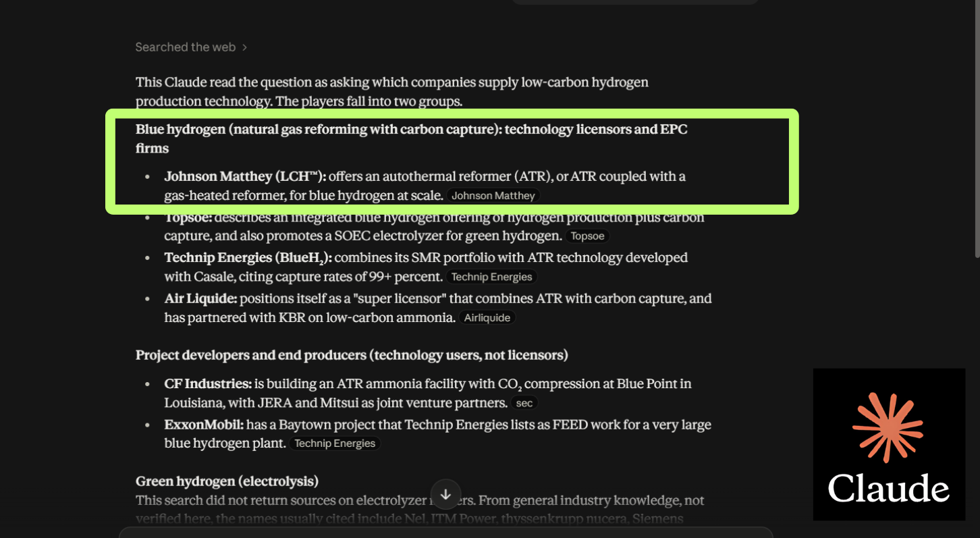Viewport: 980px width, 538px height.
Task: Click the 'Blue hydrogen (natural gas reforming' heading
Action: click(412, 138)
